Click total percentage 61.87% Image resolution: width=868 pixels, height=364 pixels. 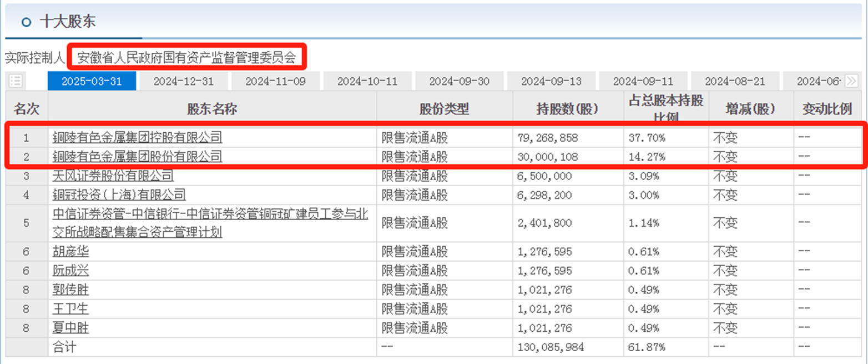pos(646,348)
